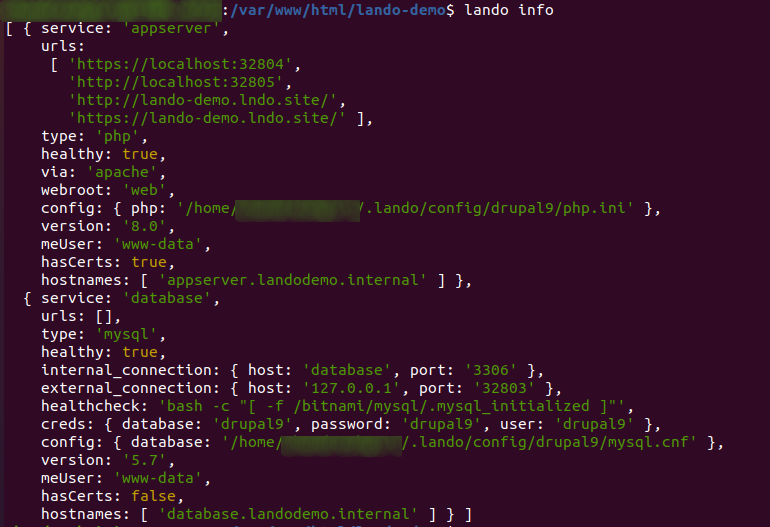The height and width of the screenshot is (527, 770).
Task: Click the mysql.cnf config path
Action: tap(459, 443)
